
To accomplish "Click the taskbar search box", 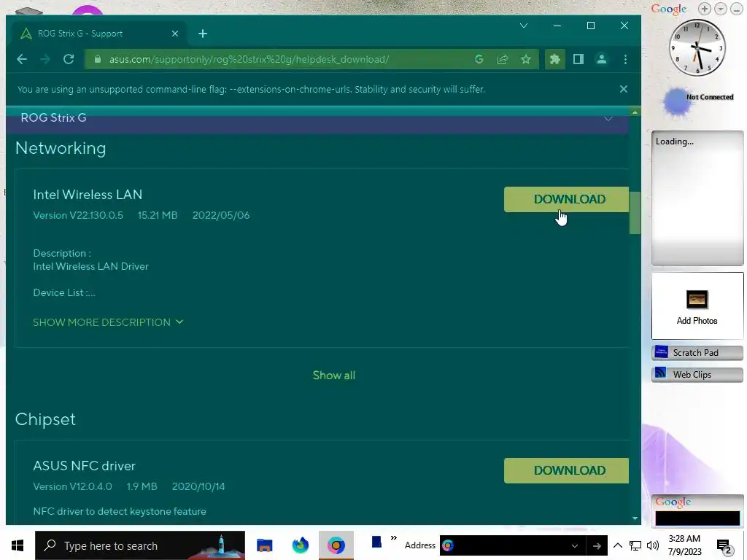I will click(x=140, y=545).
